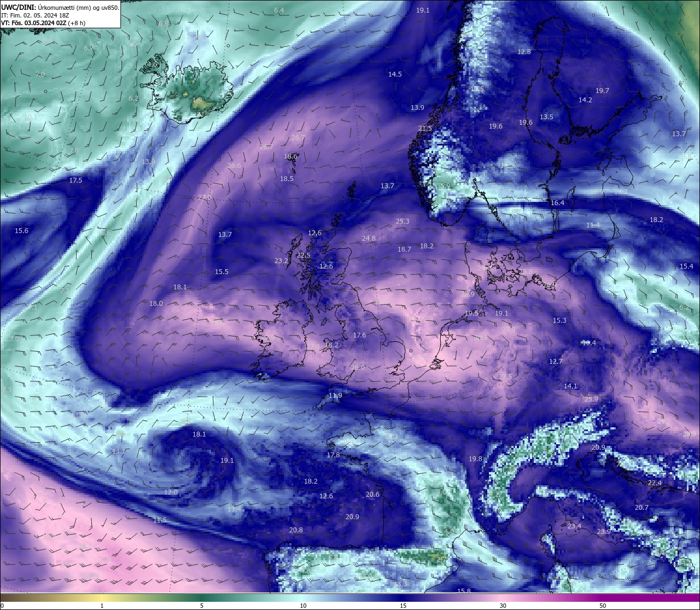Click the 17.8 value near Brittany
The height and width of the screenshot is (610, 700).
click(x=333, y=455)
